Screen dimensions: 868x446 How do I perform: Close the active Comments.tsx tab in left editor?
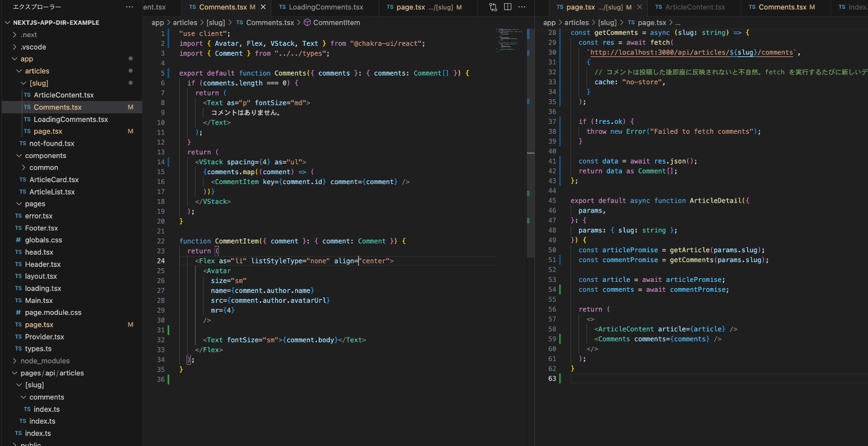click(263, 7)
